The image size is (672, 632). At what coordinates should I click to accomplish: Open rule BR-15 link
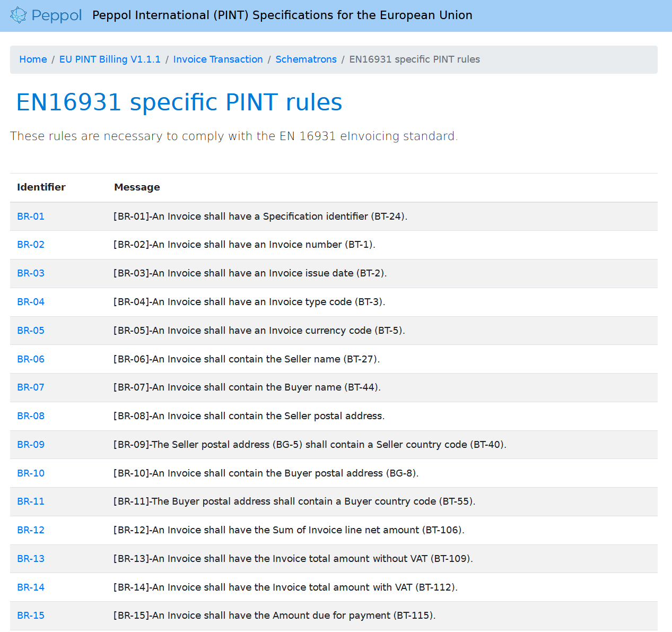pos(31,616)
